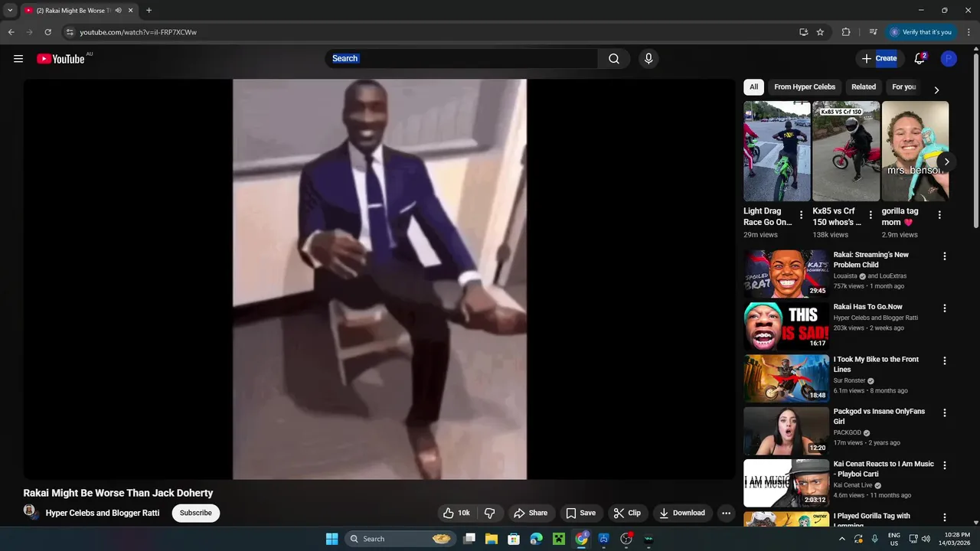Focus the YouTube search field

pyautogui.click(x=462, y=59)
